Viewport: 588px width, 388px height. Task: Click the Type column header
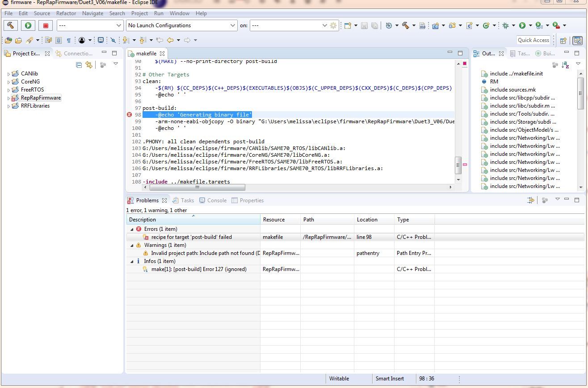(x=414, y=220)
